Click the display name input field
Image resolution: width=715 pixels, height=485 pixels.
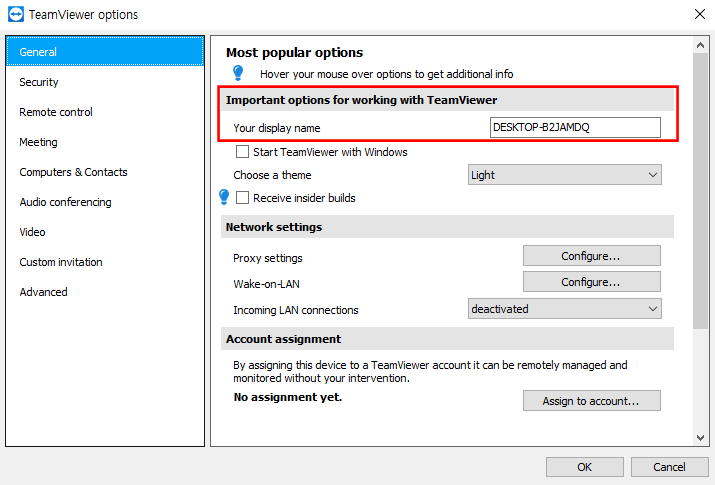[x=575, y=127]
